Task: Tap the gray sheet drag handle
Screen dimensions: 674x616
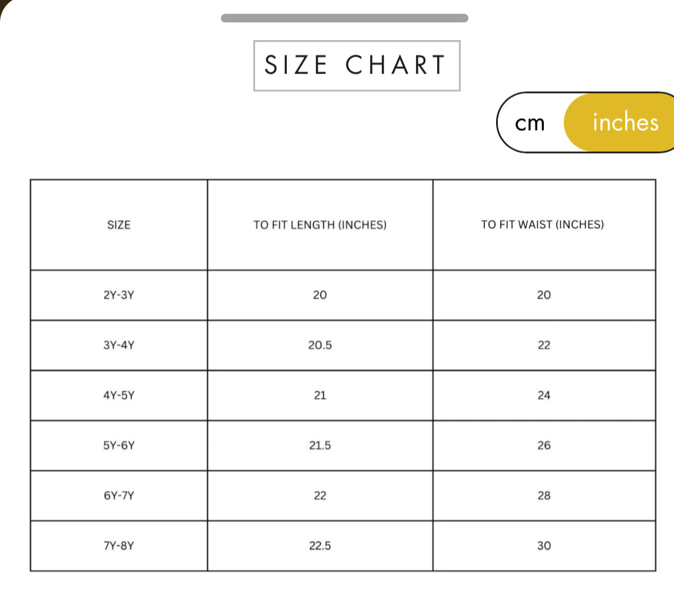Action: coord(344,18)
